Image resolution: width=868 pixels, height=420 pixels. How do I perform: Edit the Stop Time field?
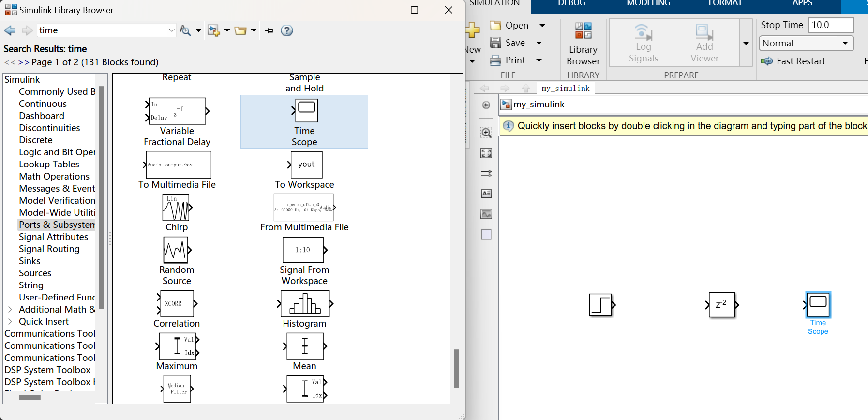click(831, 25)
